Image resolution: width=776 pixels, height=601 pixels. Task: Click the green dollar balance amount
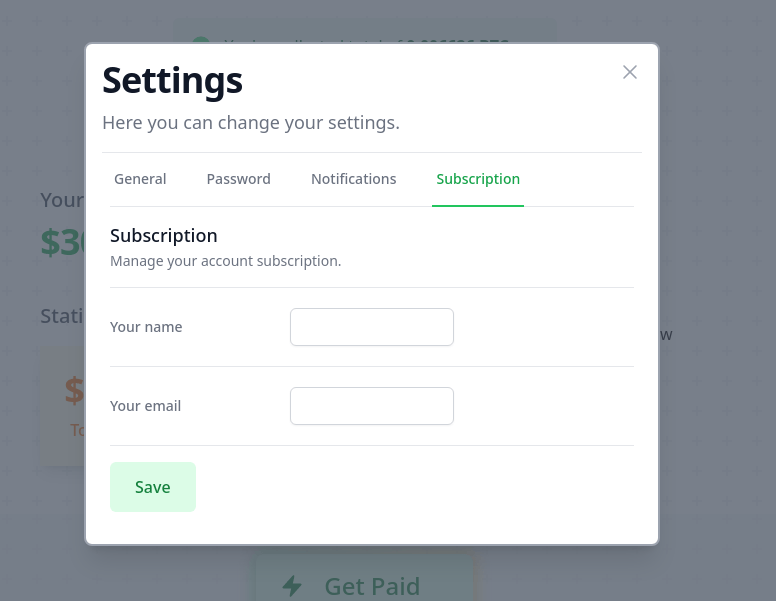pos(62,242)
